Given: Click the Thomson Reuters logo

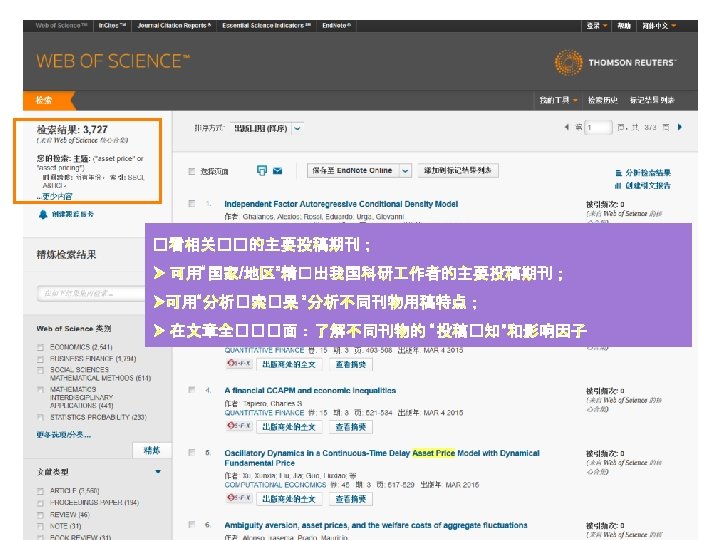Looking at the screenshot, I should [615, 62].
